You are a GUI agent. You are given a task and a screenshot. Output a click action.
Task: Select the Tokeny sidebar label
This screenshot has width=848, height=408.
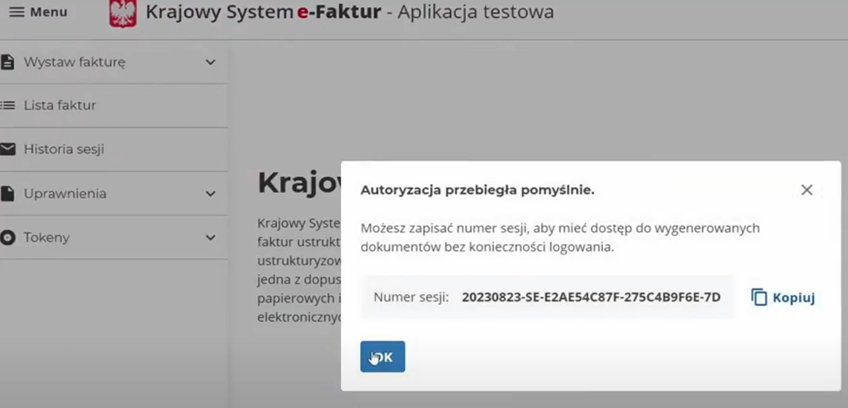point(47,238)
